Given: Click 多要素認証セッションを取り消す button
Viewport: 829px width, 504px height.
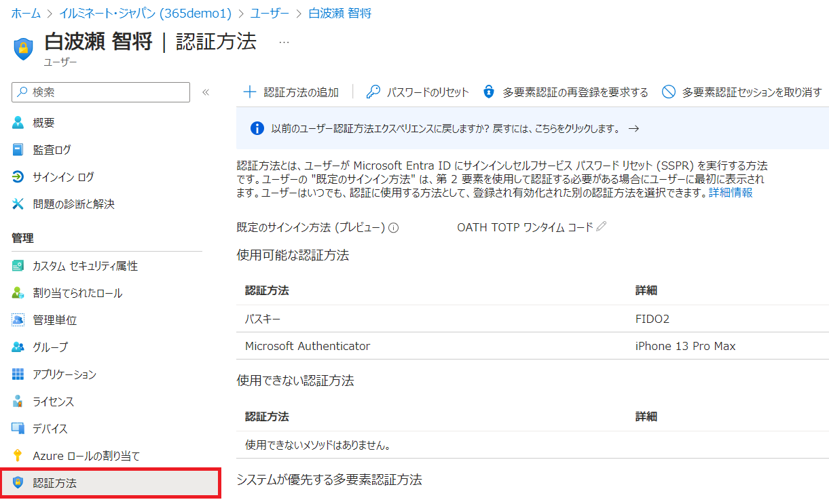Looking at the screenshot, I should coord(742,92).
